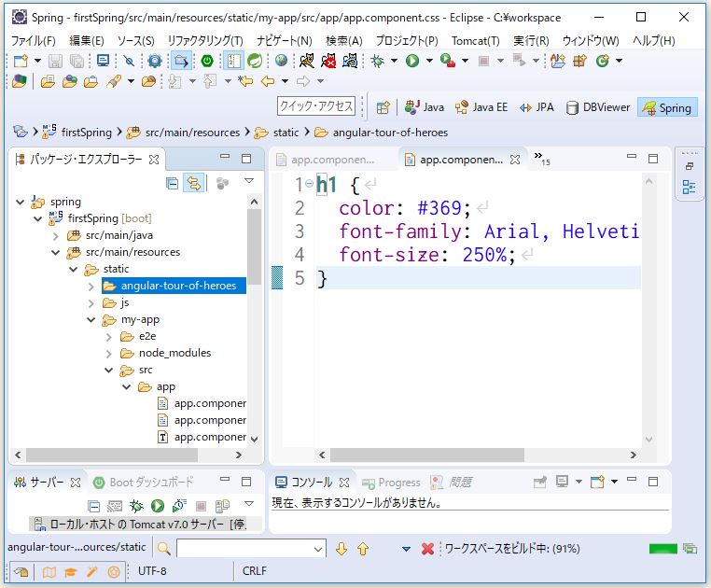Image resolution: width=711 pixels, height=588 pixels.
Task: Collapse the my-app folder
Action: click(x=91, y=320)
